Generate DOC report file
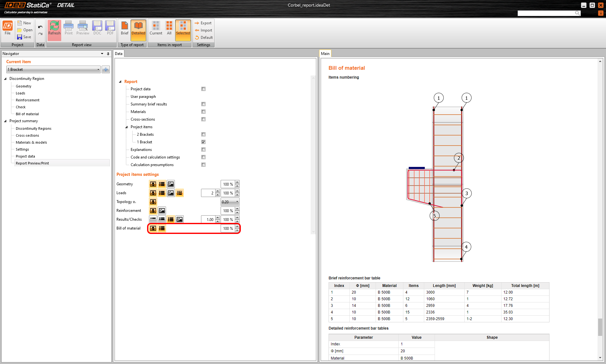606x364 pixels. (x=97, y=28)
